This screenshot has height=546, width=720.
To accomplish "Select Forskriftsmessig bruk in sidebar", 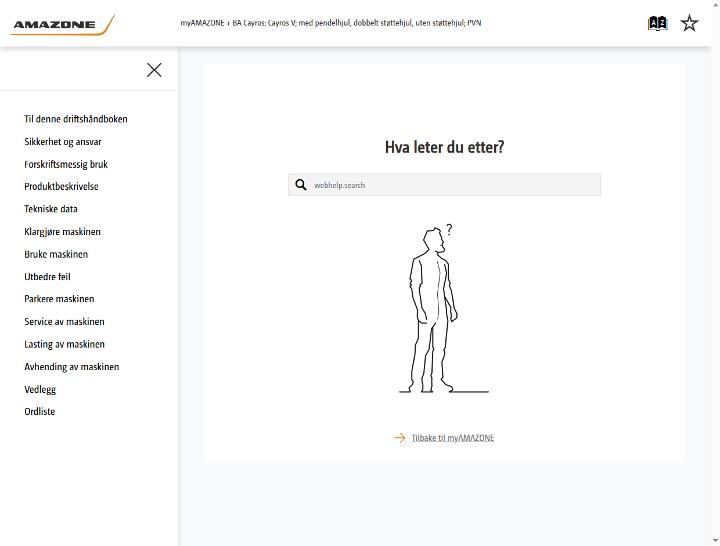I will pyautogui.click(x=66, y=164).
